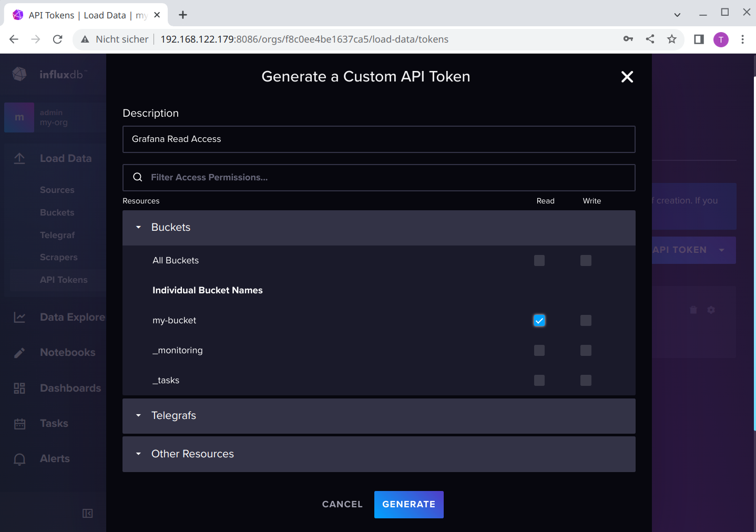This screenshot has width=756, height=532.
Task: Click the Dashboards sidebar label
Action: point(70,388)
